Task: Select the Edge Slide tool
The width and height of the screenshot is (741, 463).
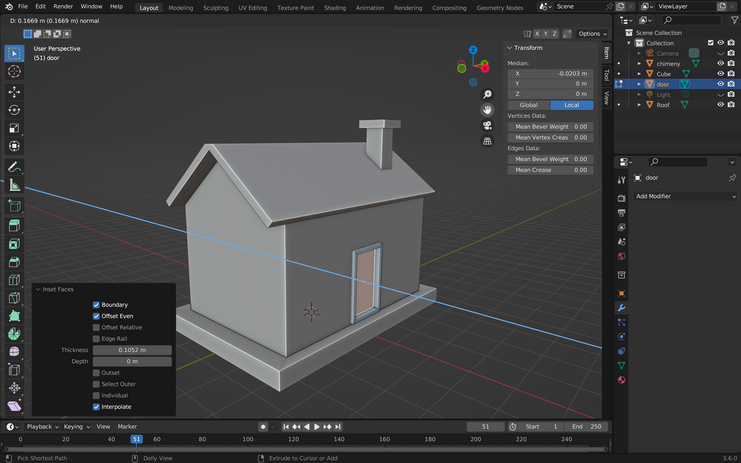Action: coord(14,369)
